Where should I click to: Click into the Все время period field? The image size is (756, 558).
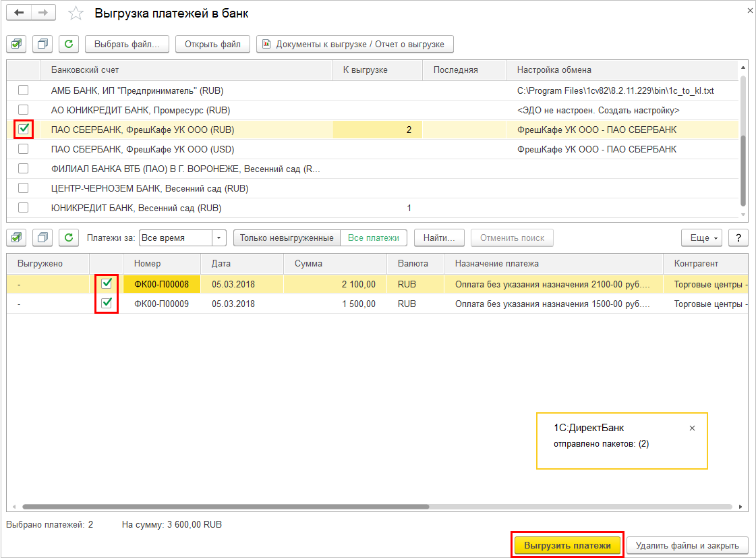[x=176, y=238]
